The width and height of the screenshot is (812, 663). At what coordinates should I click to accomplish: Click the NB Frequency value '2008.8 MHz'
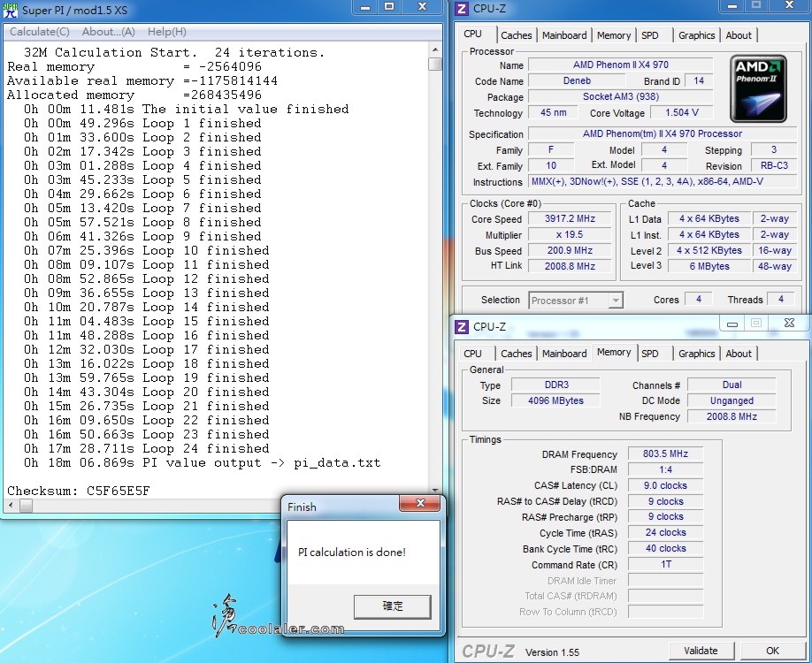click(x=732, y=416)
